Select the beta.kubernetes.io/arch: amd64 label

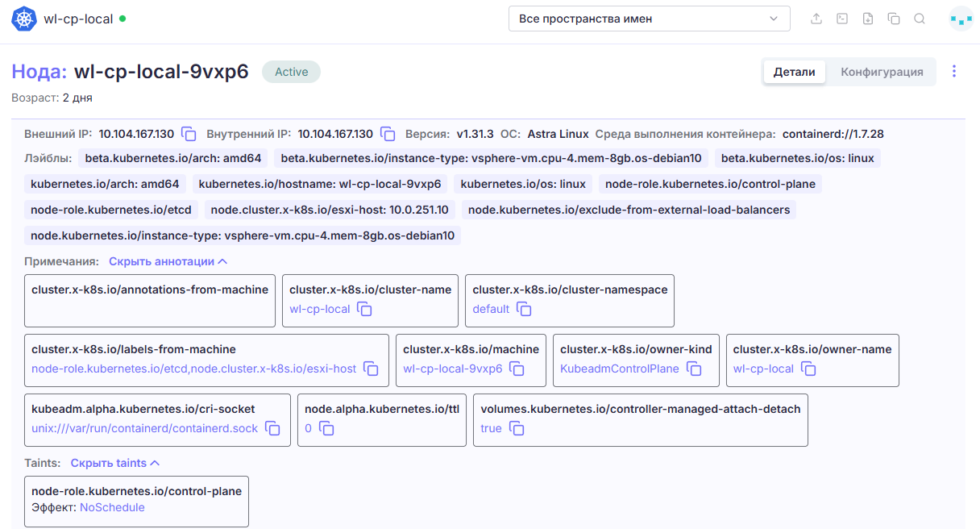click(x=173, y=158)
